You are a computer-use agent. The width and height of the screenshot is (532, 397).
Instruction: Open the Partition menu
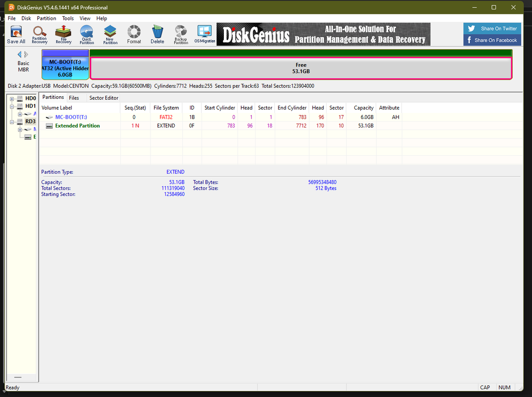pos(47,18)
